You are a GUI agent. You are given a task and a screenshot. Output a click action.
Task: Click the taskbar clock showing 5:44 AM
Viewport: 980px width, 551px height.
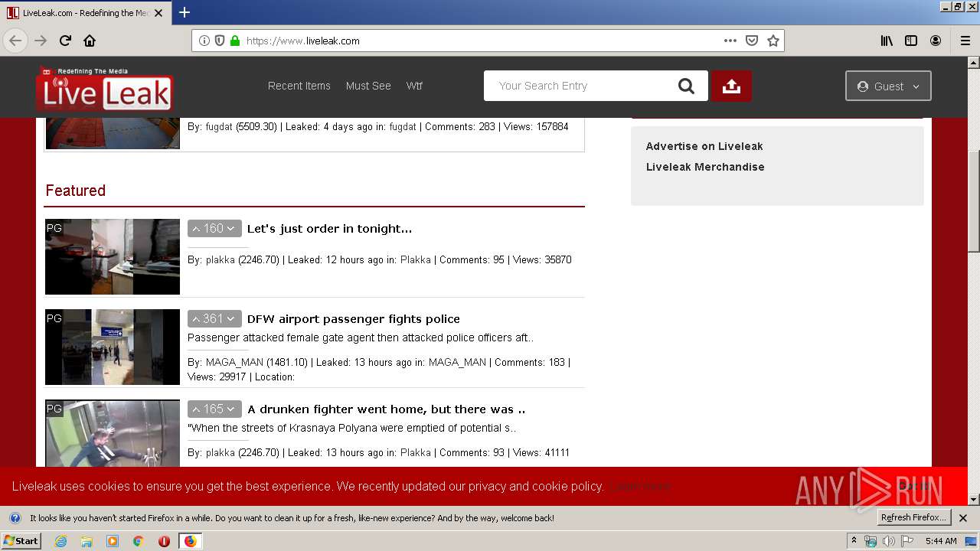[941, 541]
